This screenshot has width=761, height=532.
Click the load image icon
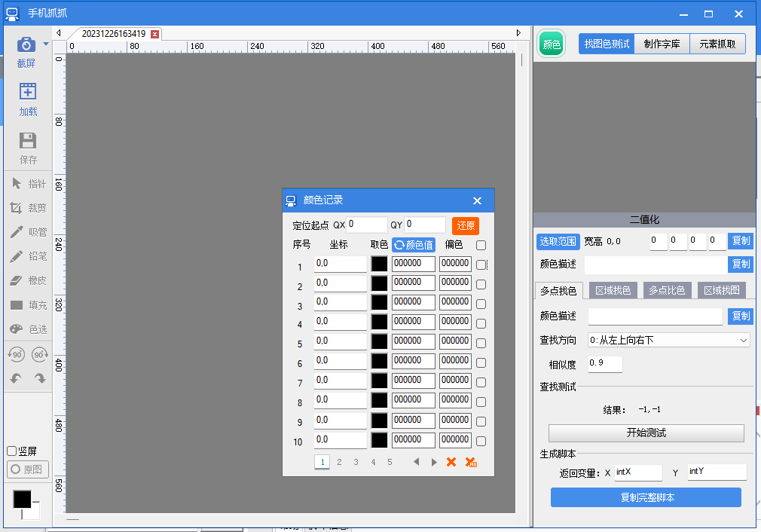click(28, 92)
